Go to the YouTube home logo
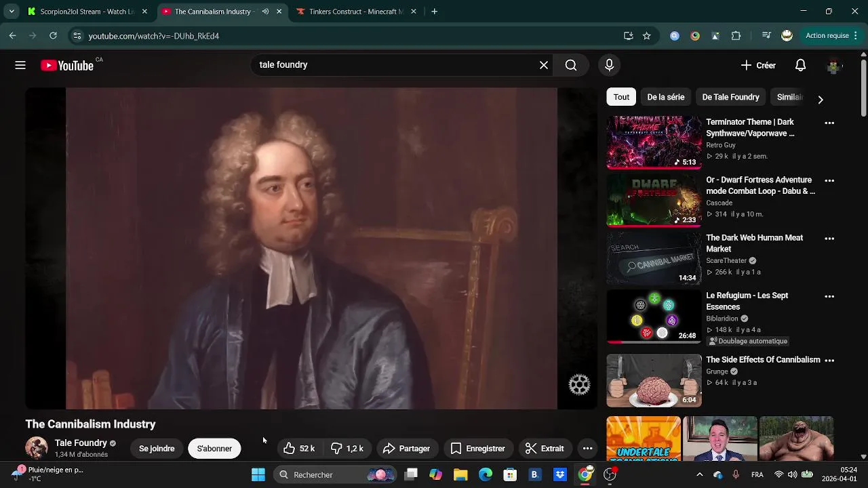Image resolution: width=868 pixels, height=488 pixels. (x=66, y=65)
